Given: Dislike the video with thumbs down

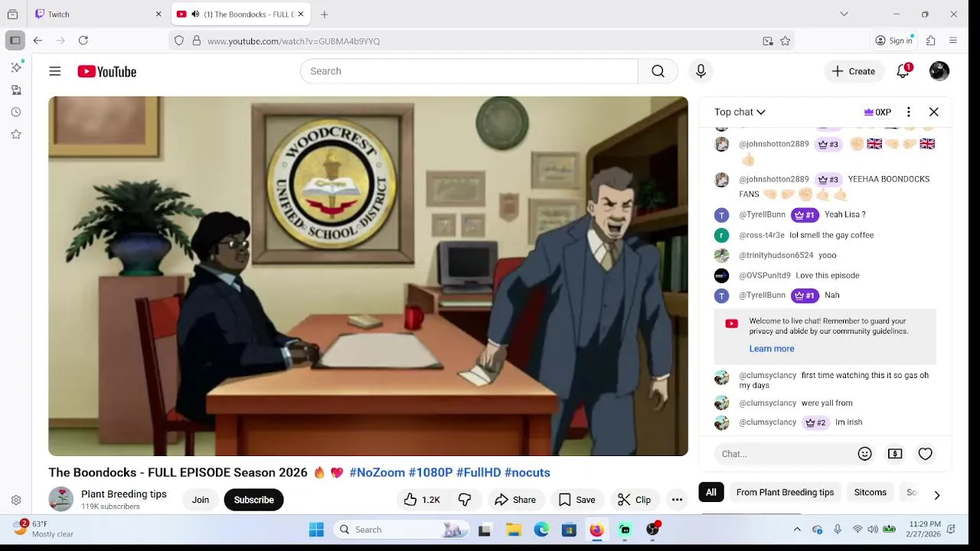Looking at the screenshot, I should click(x=465, y=500).
